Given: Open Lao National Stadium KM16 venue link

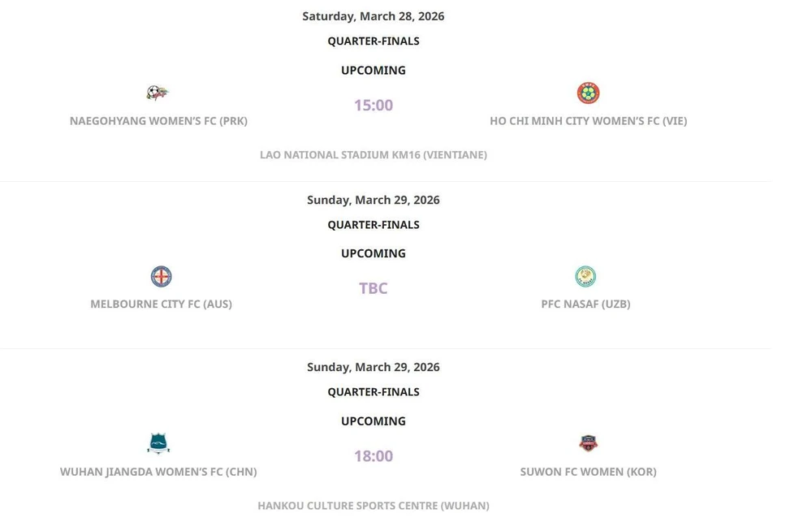Looking at the screenshot, I should point(374,155).
